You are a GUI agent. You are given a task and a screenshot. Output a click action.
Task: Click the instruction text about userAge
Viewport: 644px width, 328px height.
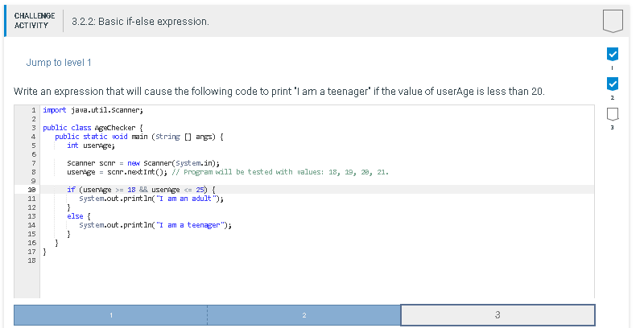[x=279, y=91]
